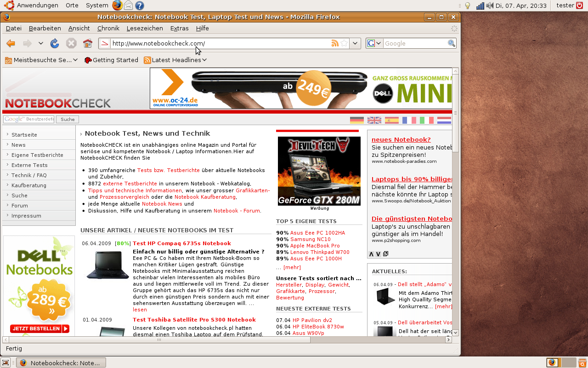Open the Hilfe menu

click(202, 28)
